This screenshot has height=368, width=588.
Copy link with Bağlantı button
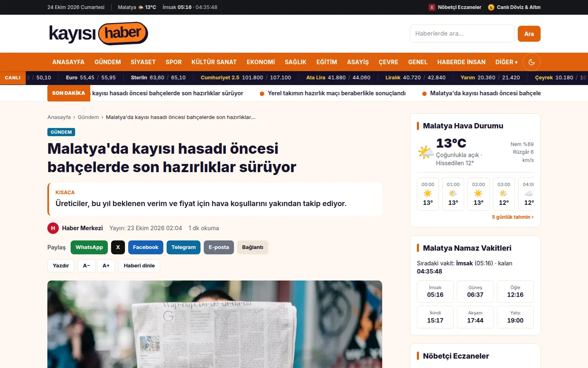click(x=253, y=247)
